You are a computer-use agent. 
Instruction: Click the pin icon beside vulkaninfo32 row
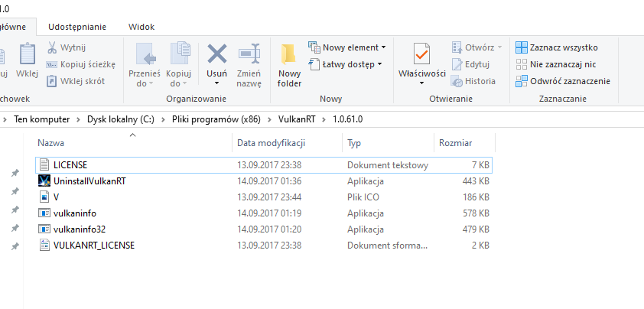15,228
